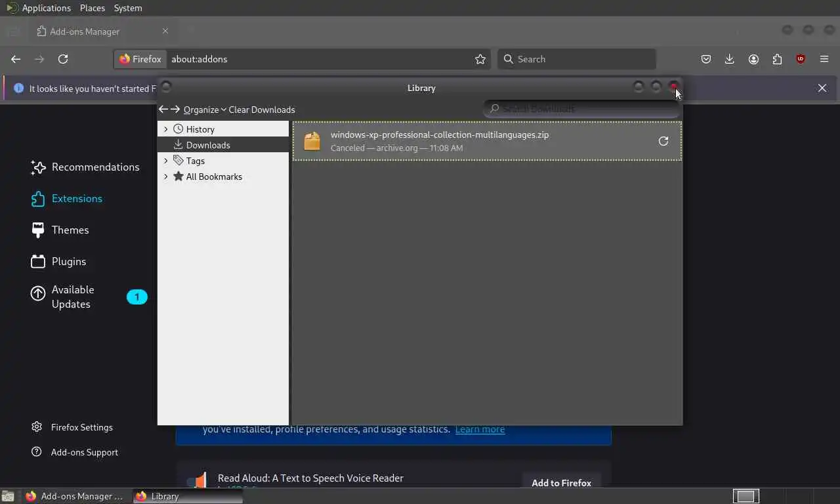The image size is (840, 504).
Task: Expand the History tree node
Action: (165, 129)
